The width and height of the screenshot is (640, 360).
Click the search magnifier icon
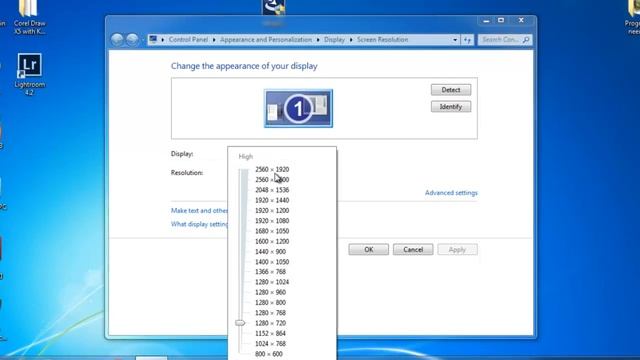(526, 40)
